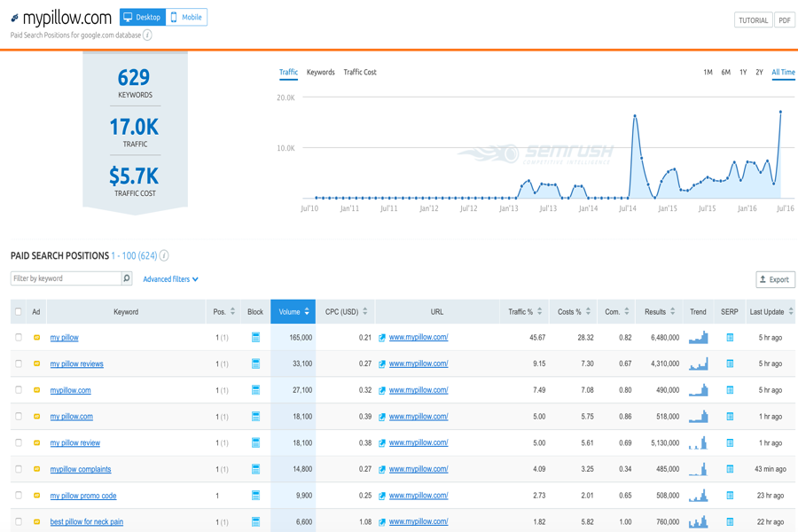Open the TUTORIAL button
Image resolution: width=798 pixels, height=532 pixels.
pyautogui.click(x=753, y=20)
